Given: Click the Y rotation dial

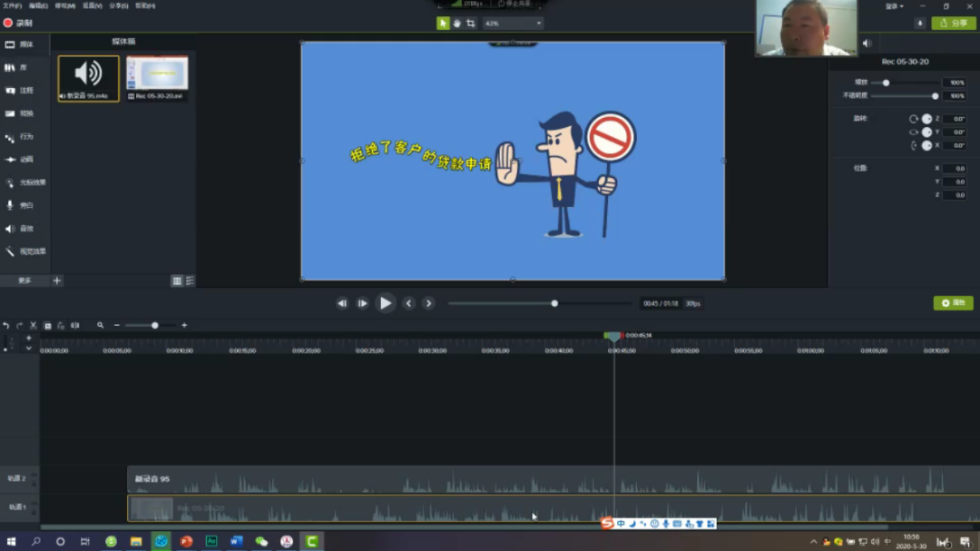Looking at the screenshot, I should tap(926, 132).
